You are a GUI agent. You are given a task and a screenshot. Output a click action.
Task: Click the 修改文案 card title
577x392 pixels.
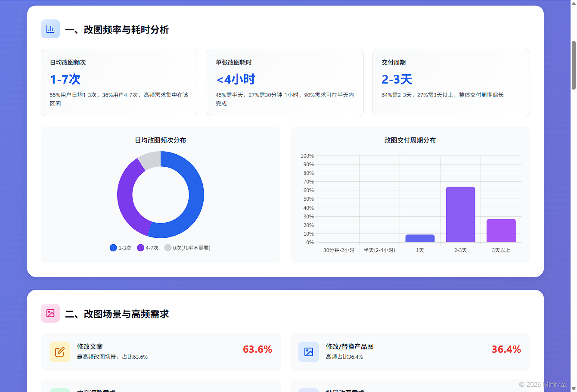(90, 347)
